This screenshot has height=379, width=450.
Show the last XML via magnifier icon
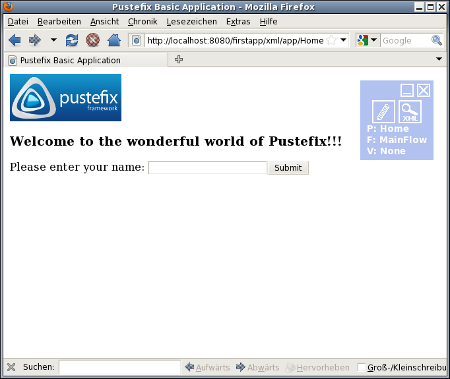tap(410, 112)
